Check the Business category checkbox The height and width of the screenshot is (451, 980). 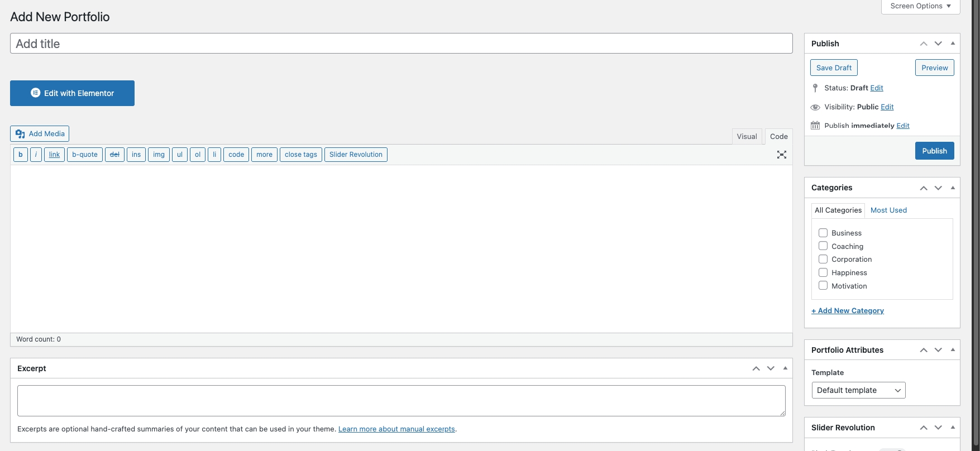(823, 233)
